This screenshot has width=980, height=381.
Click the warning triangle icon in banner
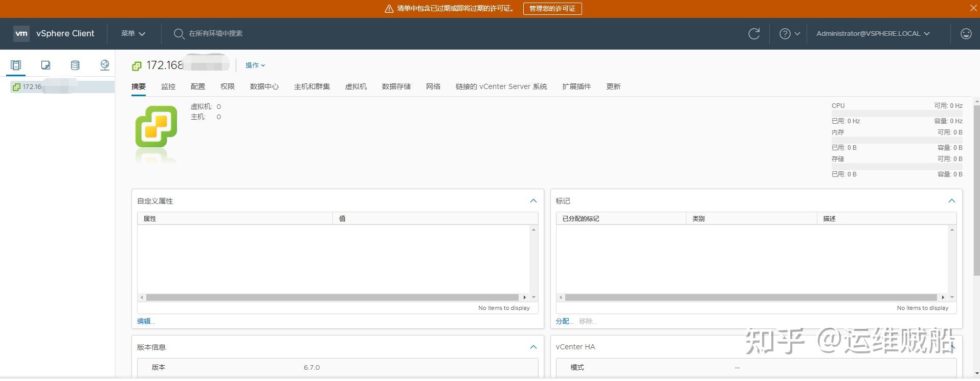[x=389, y=9]
